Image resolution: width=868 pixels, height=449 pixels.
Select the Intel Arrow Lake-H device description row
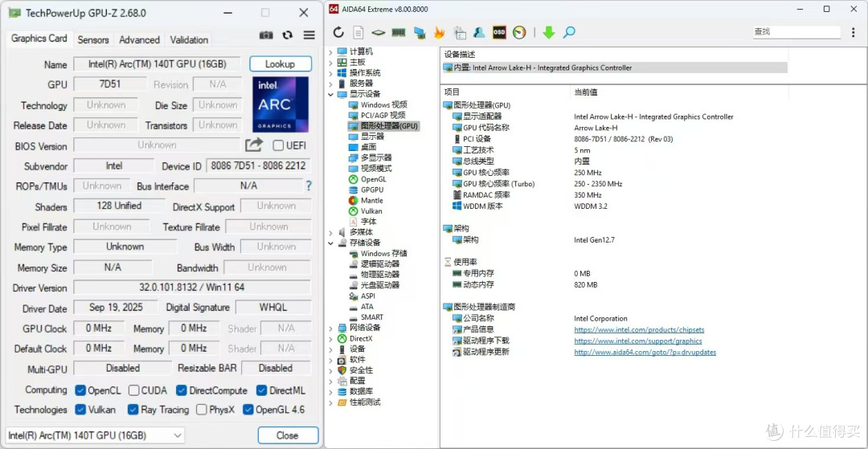tap(615, 67)
